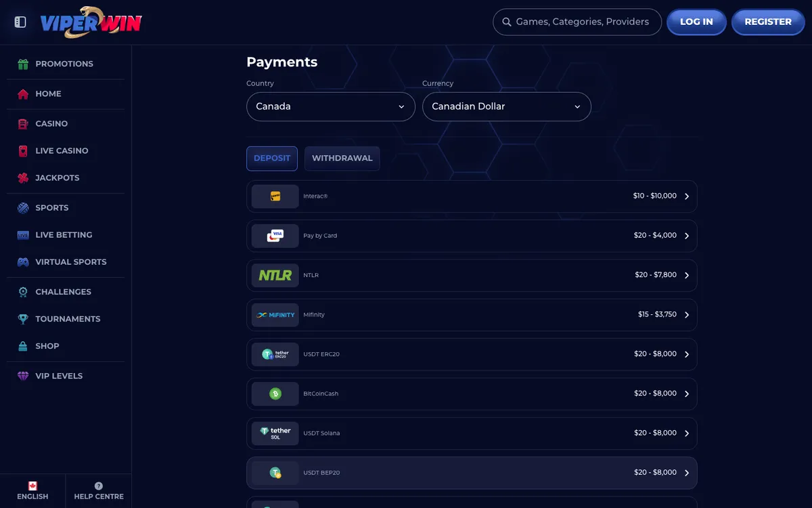812x508 pixels.
Task: Switch to the Withdrawal tab
Action: tap(342, 158)
